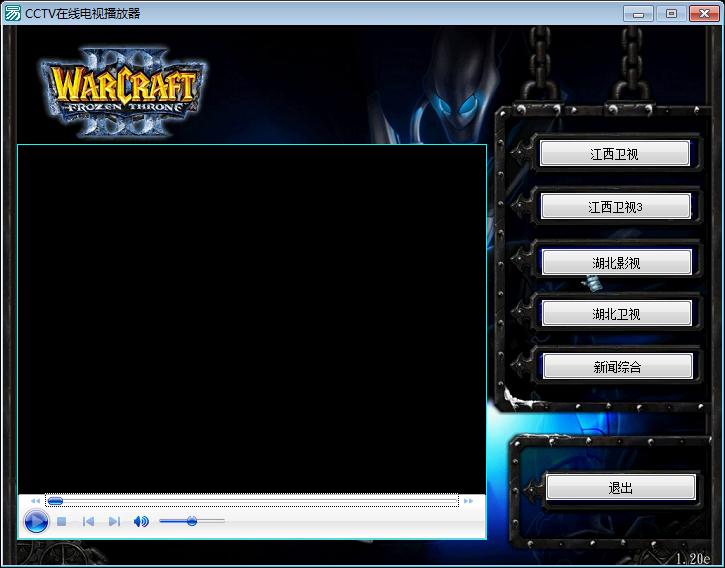This screenshot has height=568, width=725.
Task: Stop playback using the square stop icon
Action: pyautogui.click(x=61, y=522)
